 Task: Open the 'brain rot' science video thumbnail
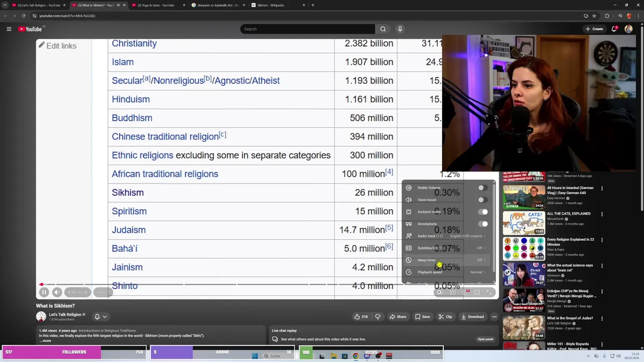click(524, 275)
